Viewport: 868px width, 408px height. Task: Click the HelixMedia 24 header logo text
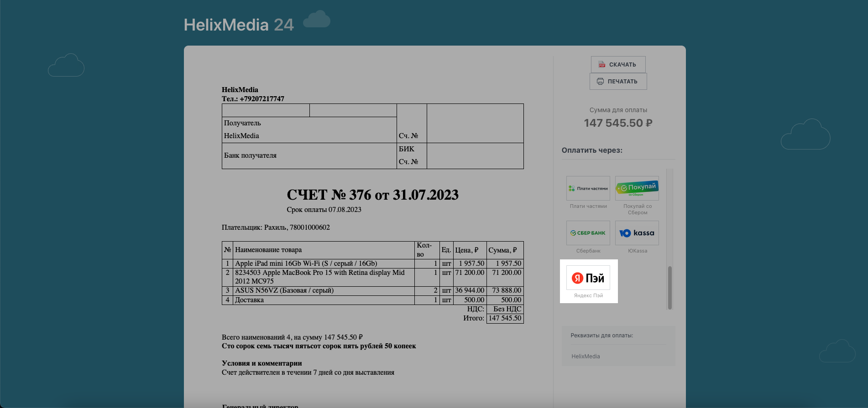(239, 25)
